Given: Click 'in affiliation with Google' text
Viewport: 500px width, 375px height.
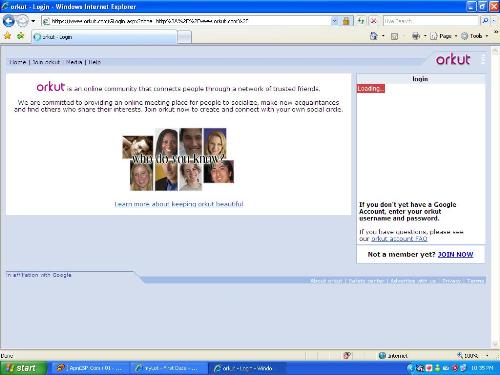Looking at the screenshot, I should [x=39, y=275].
